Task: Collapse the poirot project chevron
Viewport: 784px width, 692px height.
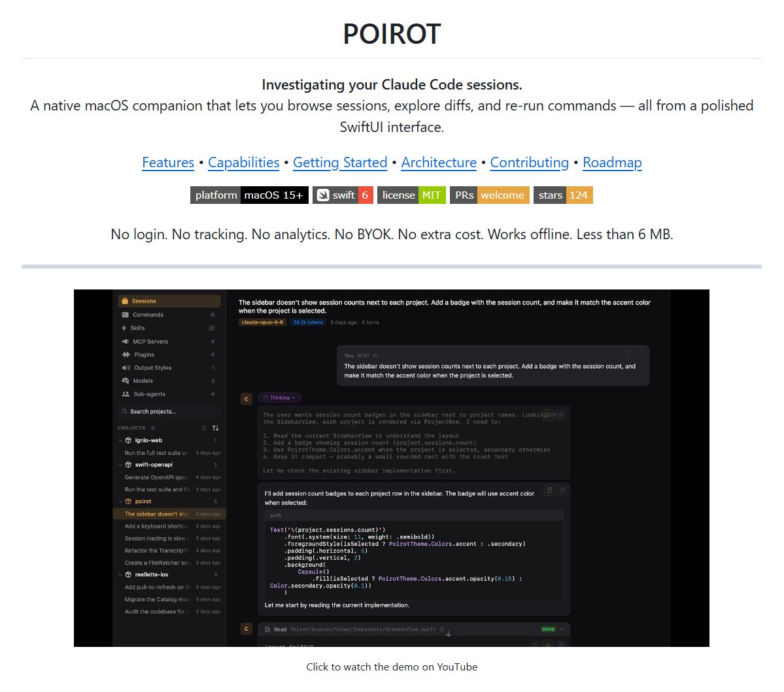Action: click(120, 502)
